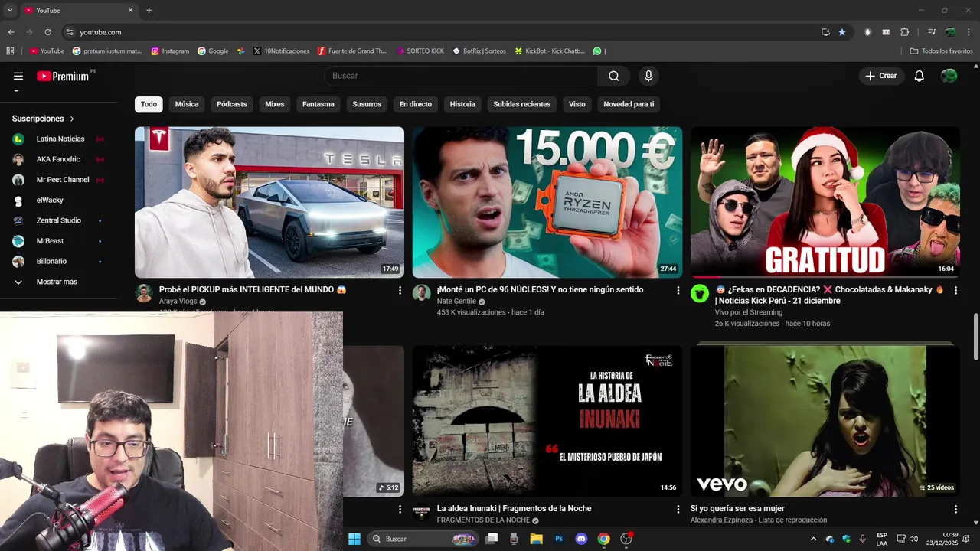Open Vivo por el Streaming channel avatar
The width and height of the screenshot is (980, 551).
[700, 293]
